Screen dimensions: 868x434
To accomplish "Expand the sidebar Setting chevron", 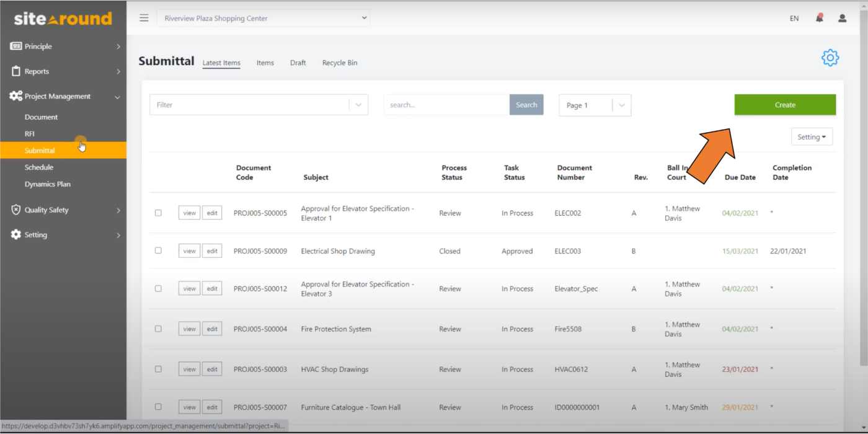I will (118, 235).
